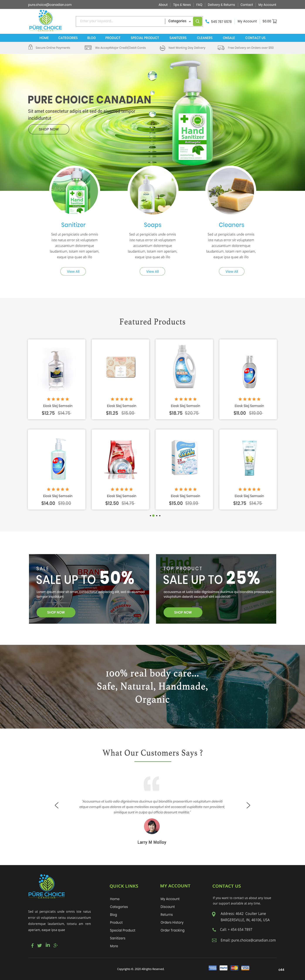Open Order Tracking footer link
305x980 pixels.
(172, 930)
